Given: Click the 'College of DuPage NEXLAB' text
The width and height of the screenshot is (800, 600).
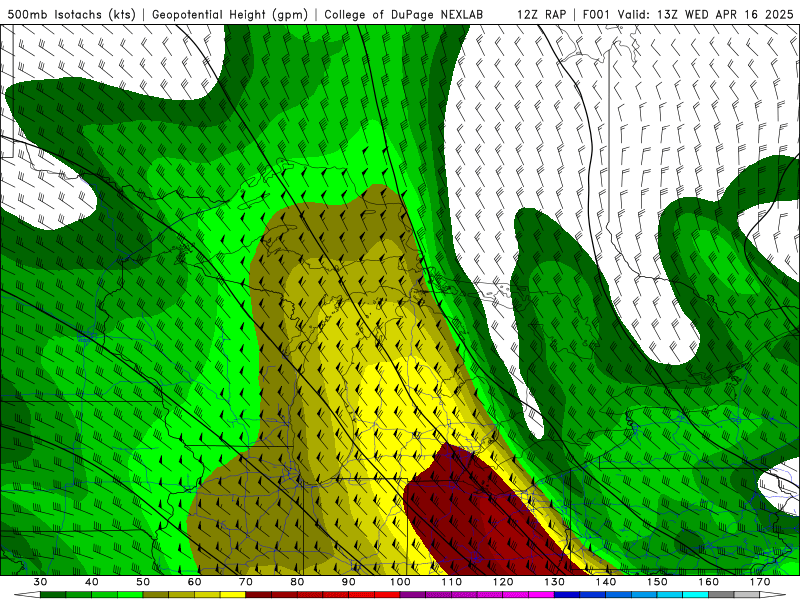Looking at the screenshot, I should point(404,14).
